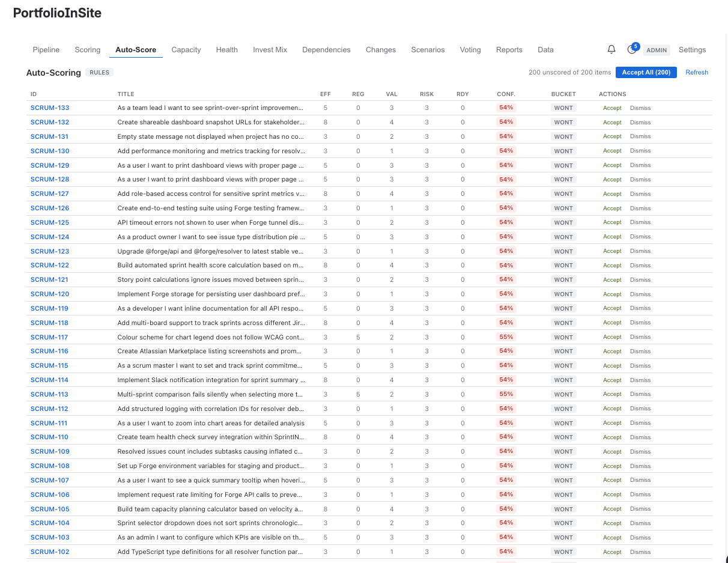728x563 pixels.
Task: Switch to the Scoring tab
Action: [87, 50]
